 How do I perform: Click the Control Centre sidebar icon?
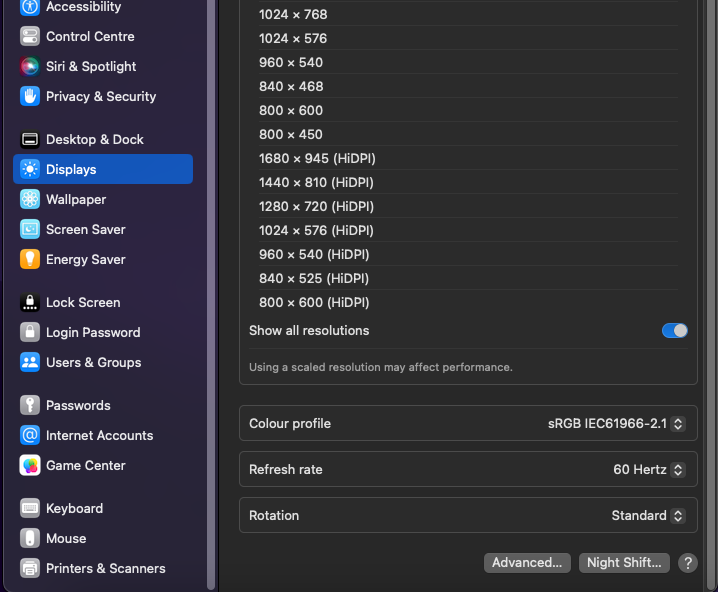[x=30, y=36]
